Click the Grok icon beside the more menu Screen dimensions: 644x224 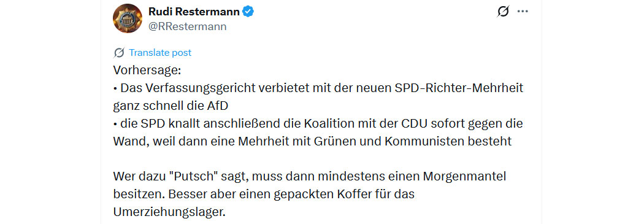click(503, 12)
